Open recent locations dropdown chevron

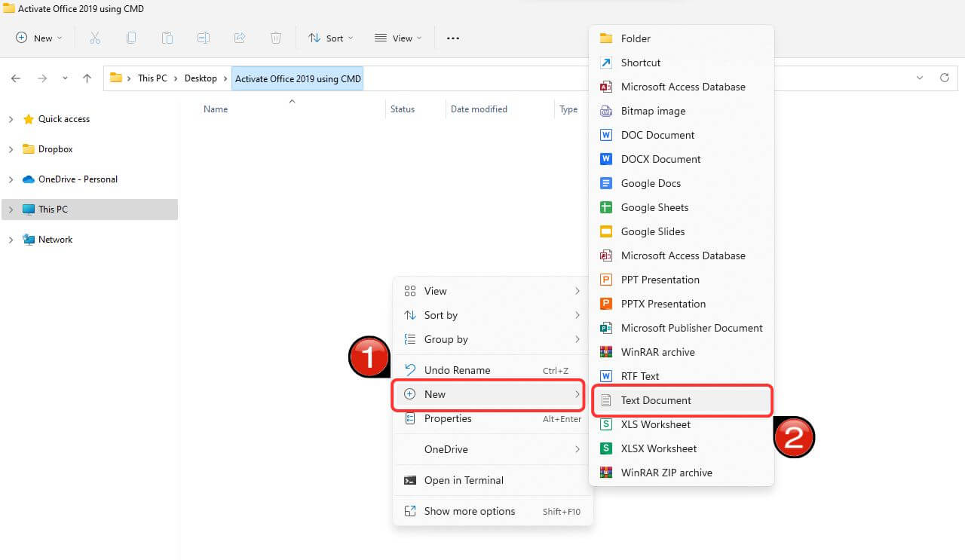[x=65, y=78]
